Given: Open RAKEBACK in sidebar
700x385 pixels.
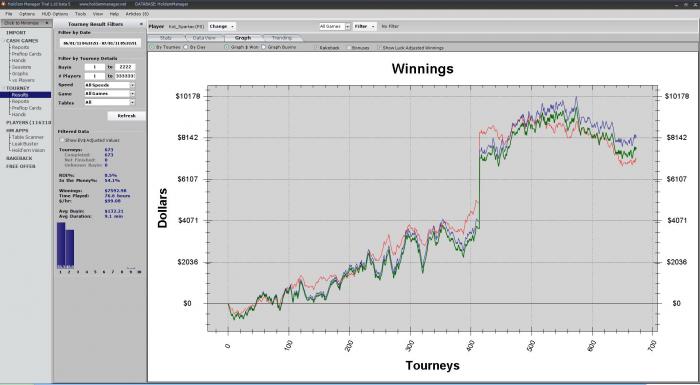Looking at the screenshot, I should [x=19, y=159].
